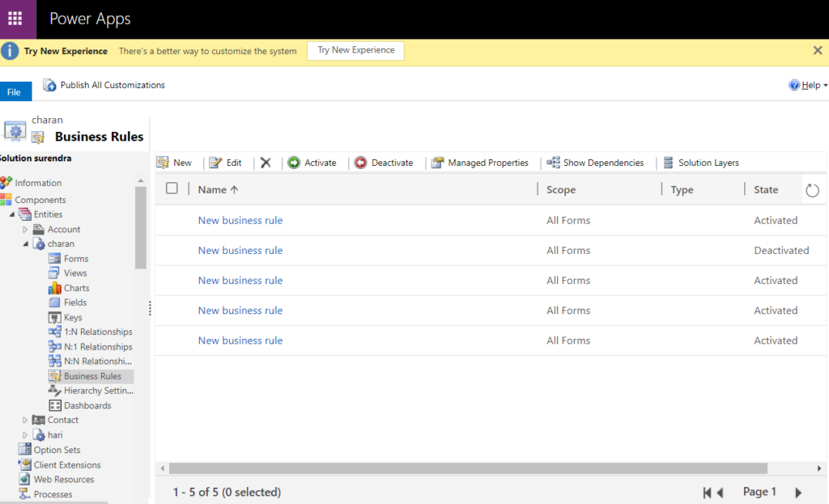Click the Publish All Customizations icon
This screenshot has width=829, height=504.
point(49,85)
